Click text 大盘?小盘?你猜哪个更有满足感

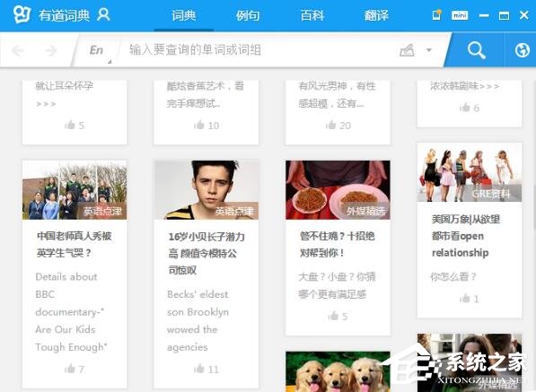337,285
